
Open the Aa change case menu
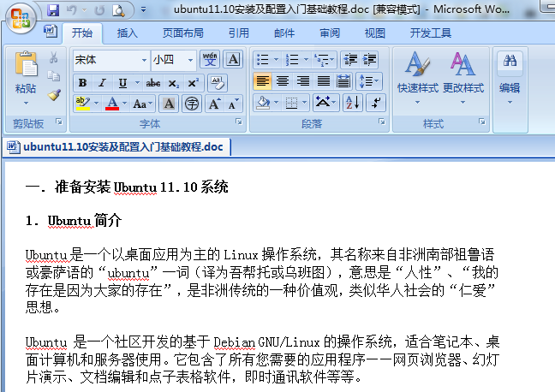coord(143,104)
